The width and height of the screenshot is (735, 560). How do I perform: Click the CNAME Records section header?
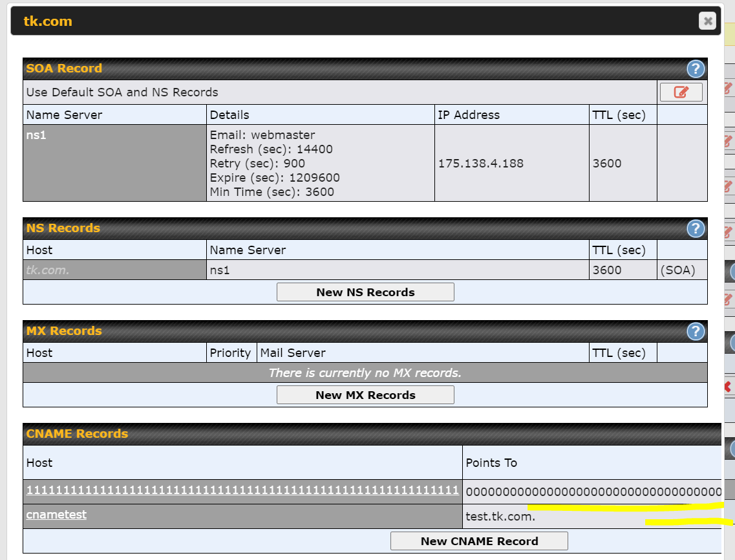tap(77, 434)
